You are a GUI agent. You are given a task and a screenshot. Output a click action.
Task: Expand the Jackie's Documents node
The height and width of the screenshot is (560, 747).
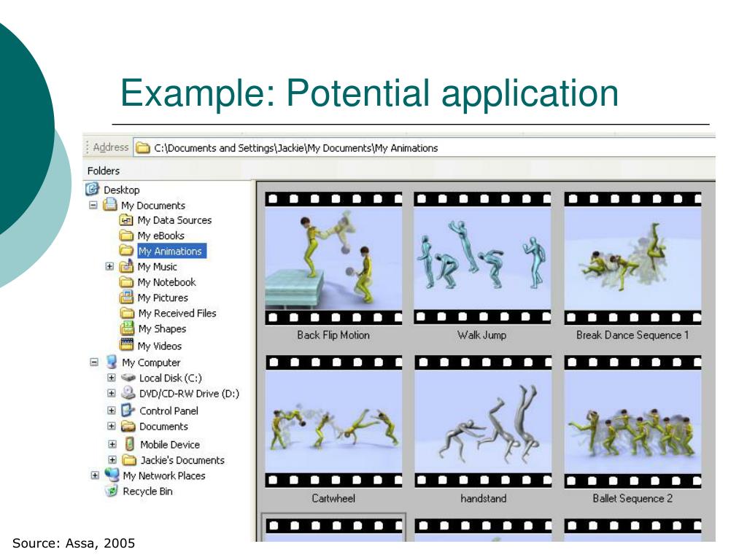112,460
